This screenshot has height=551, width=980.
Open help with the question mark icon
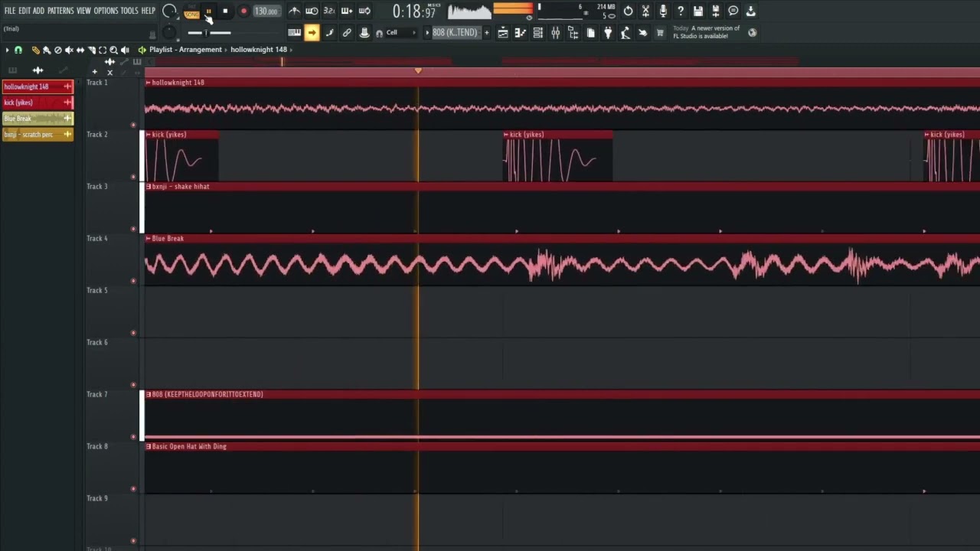pos(681,11)
